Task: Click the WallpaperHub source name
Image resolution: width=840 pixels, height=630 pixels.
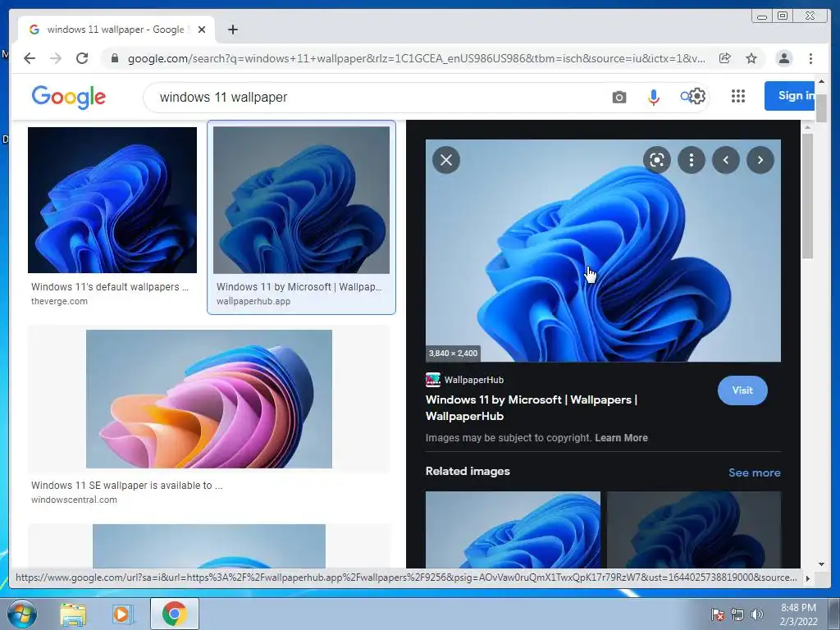Action: 473,380
